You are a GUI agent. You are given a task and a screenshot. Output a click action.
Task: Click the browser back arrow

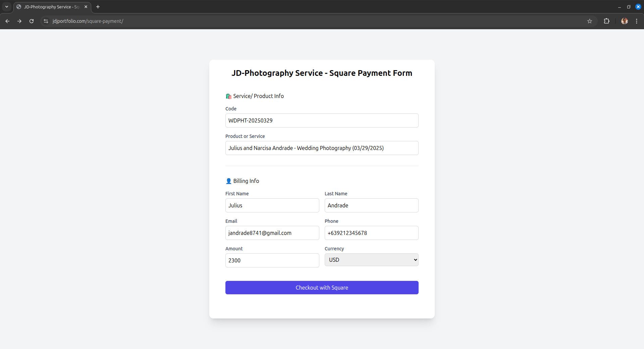coord(7,21)
